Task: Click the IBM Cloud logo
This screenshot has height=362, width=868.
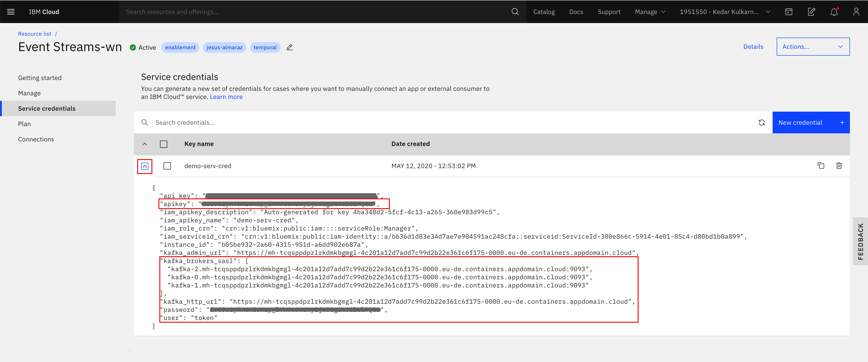Action: pyautogui.click(x=44, y=12)
